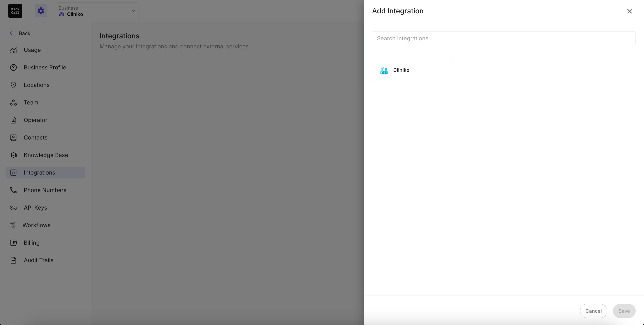Click the Billing wallet icon
The width and height of the screenshot is (644, 325).
[x=14, y=242]
